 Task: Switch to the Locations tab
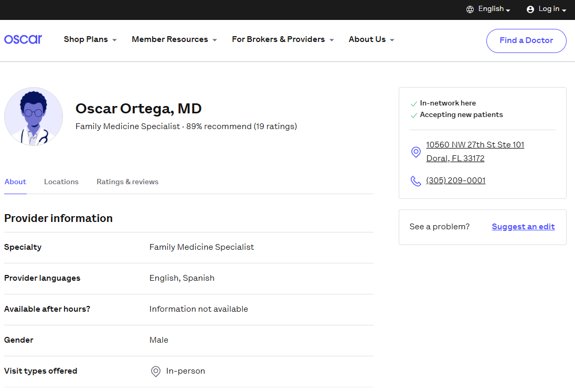click(x=61, y=182)
